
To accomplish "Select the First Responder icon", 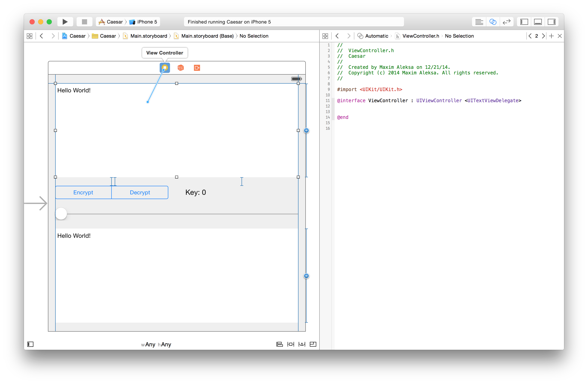I will (181, 68).
